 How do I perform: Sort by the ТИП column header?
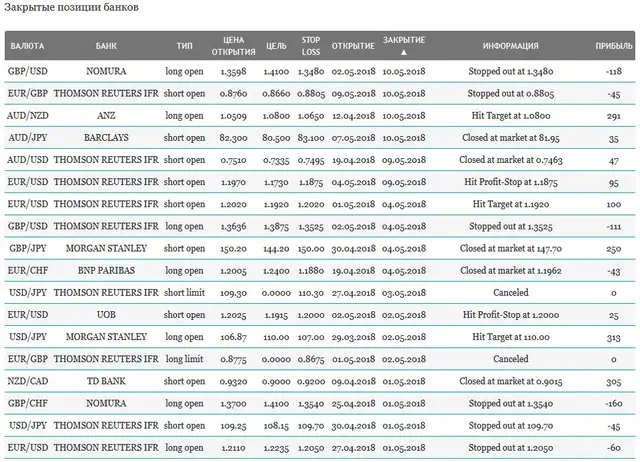pos(184,46)
